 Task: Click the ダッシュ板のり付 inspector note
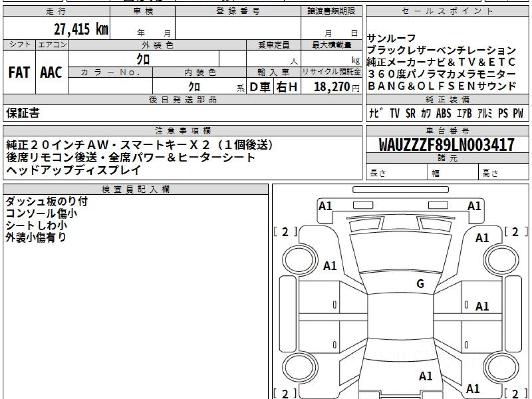pyautogui.click(x=47, y=202)
